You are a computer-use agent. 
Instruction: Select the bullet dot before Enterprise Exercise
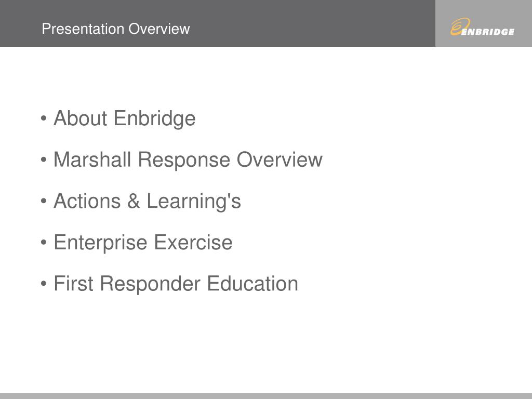[x=44, y=243]
